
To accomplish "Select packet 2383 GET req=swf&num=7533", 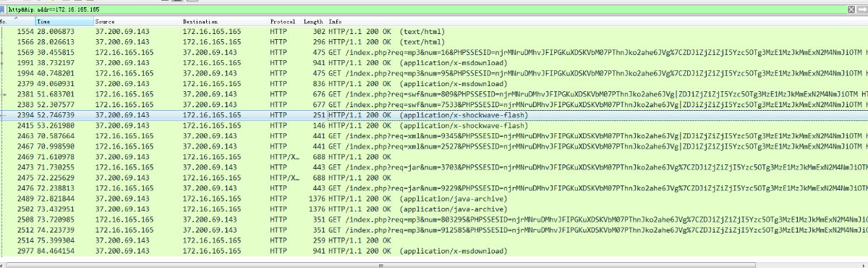I will (434, 105).
